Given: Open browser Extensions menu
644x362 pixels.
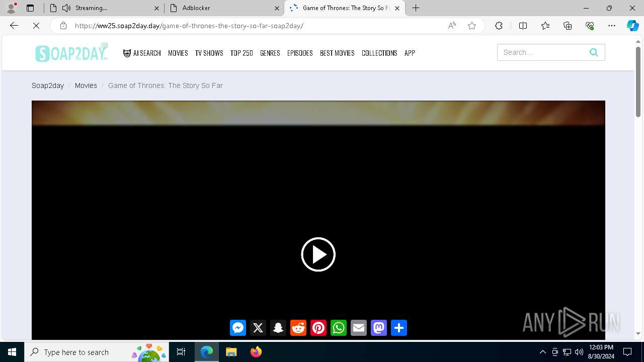Looking at the screenshot, I should pos(499,26).
